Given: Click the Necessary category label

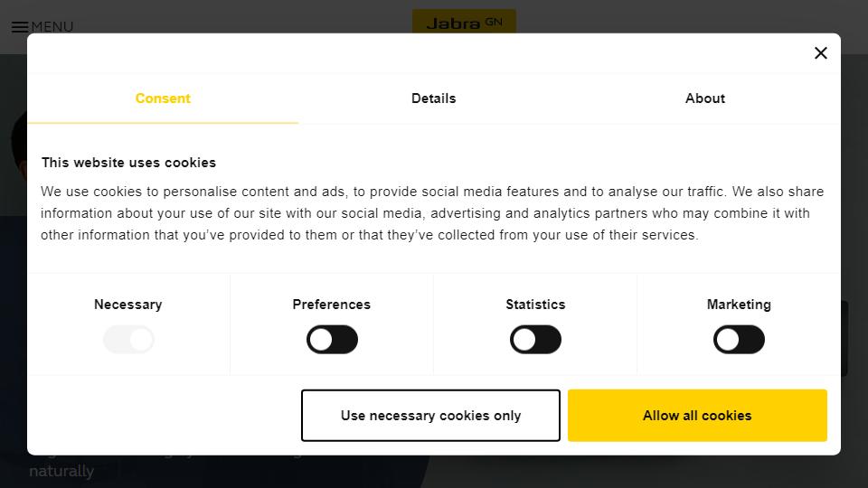Looking at the screenshot, I should [127, 305].
